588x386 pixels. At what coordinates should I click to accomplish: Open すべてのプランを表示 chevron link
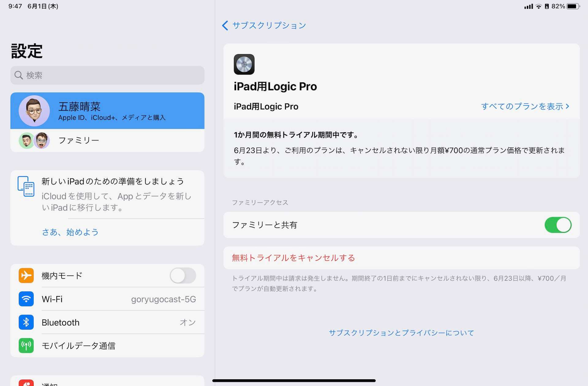point(525,106)
